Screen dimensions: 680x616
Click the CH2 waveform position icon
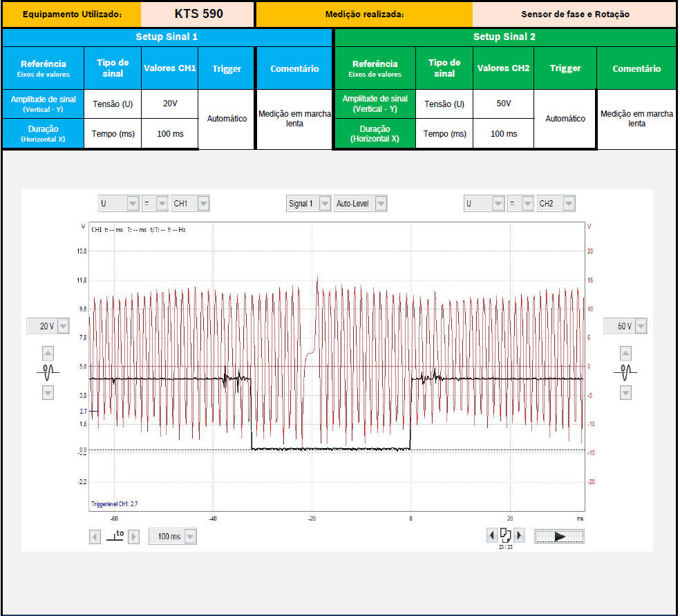tap(625, 372)
